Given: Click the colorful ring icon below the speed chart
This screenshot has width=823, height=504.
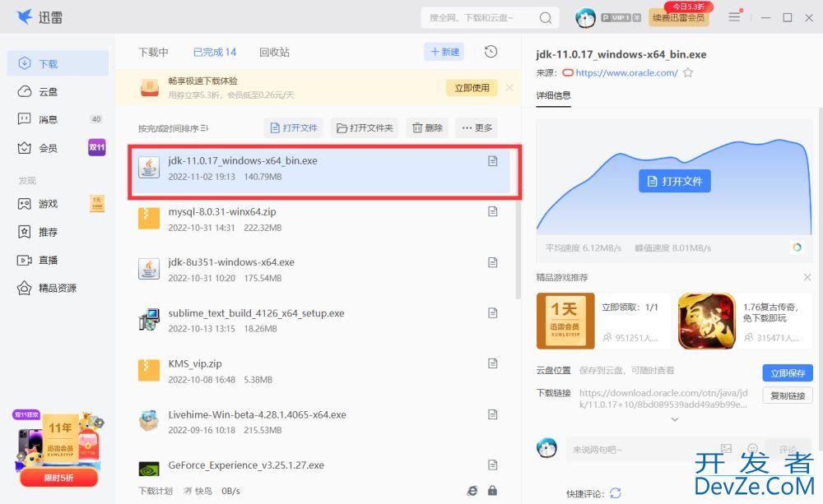Looking at the screenshot, I should [797, 247].
